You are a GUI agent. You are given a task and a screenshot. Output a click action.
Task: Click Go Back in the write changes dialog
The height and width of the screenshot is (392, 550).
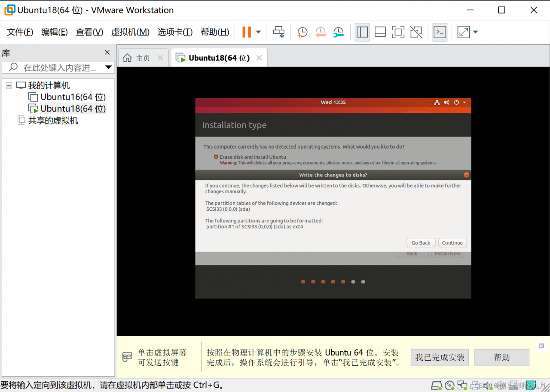421,243
